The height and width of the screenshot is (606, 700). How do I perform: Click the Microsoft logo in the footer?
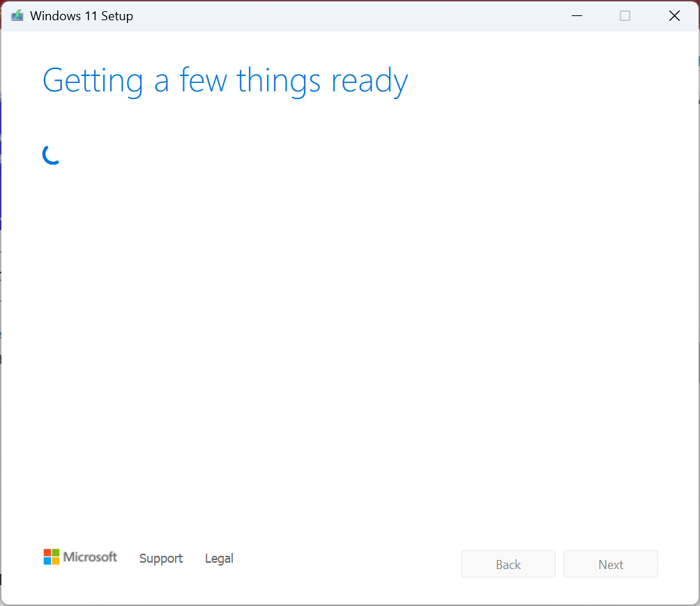pos(80,557)
